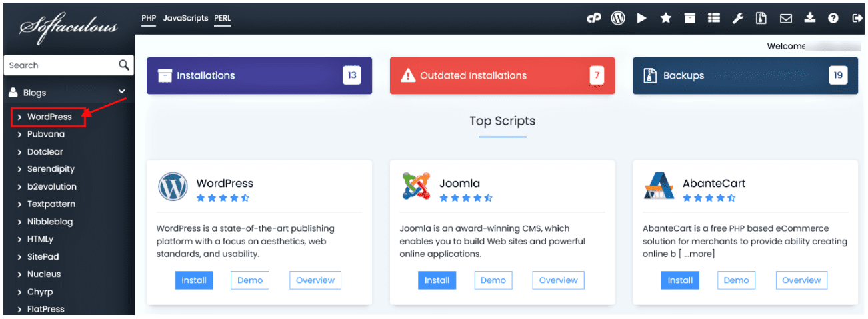868x319 pixels.
Task: Click the AbanteCart star rating
Action: [709, 198]
